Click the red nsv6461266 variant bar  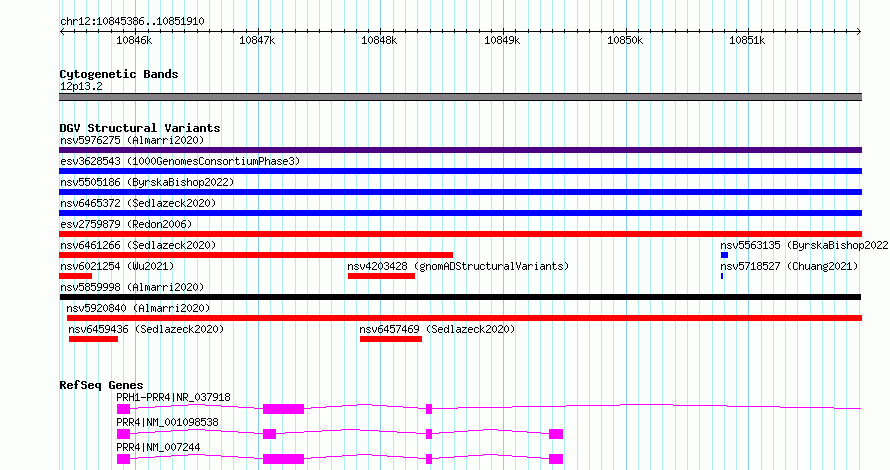[x=256, y=255]
